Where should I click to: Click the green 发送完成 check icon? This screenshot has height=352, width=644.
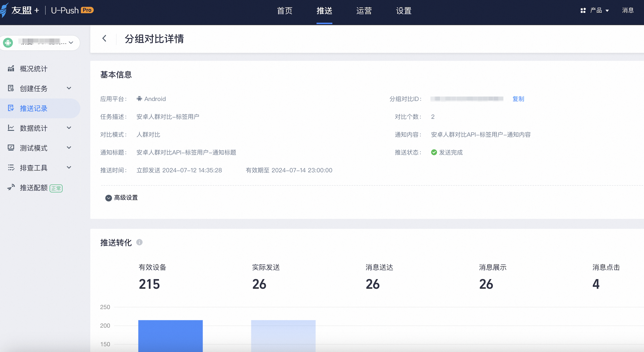(434, 152)
